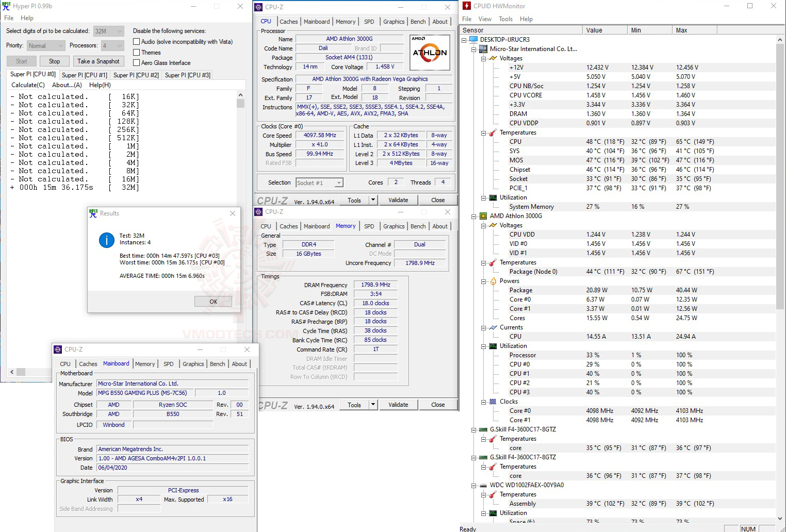Open the Graphics tab in Mainboard window
Viewport: 786px width, 532px height.
pyautogui.click(x=193, y=364)
